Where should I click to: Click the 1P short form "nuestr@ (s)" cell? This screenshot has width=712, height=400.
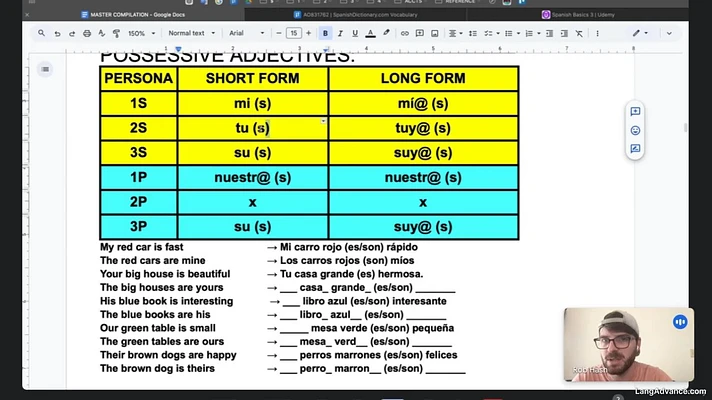(x=252, y=178)
